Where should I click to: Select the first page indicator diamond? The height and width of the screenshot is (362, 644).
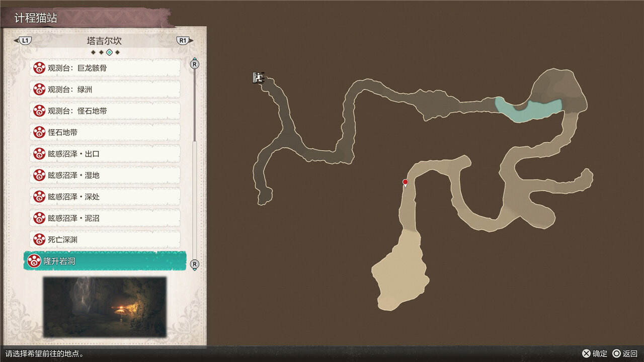coord(93,52)
